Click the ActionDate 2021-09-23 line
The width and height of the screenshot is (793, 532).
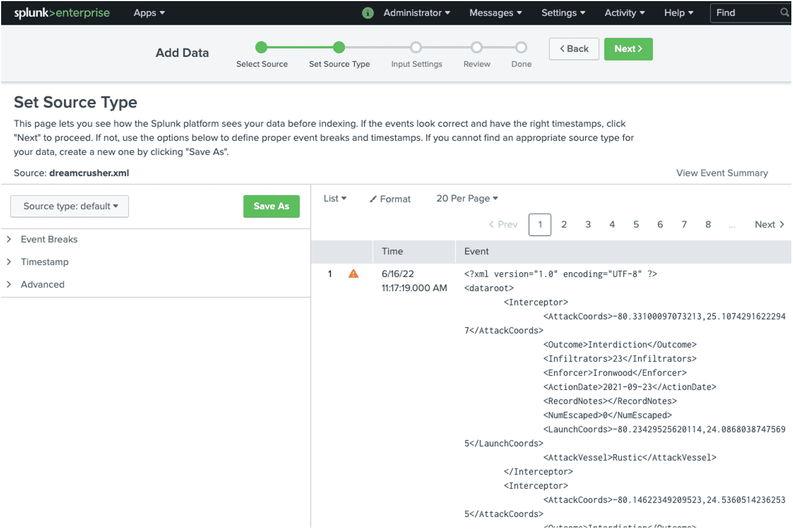(630, 387)
